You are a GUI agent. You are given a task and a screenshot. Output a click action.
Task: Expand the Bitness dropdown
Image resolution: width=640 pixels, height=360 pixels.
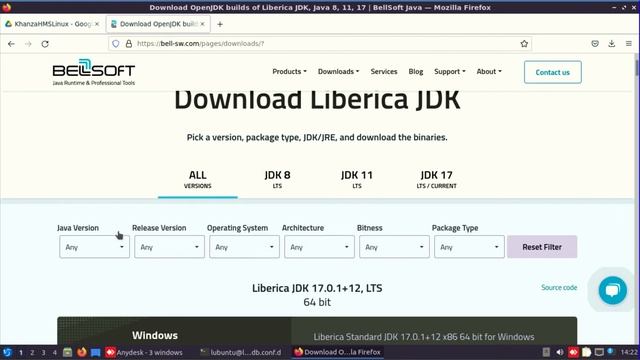point(394,247)
